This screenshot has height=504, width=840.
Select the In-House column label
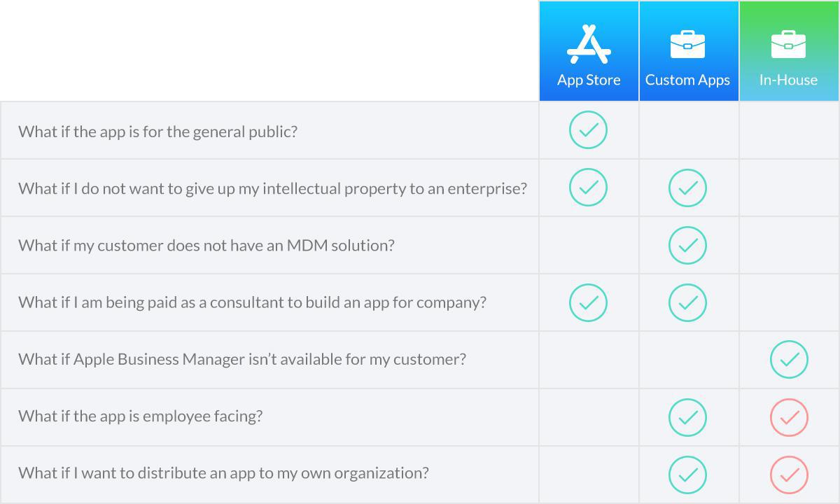pyautogui.click(x=788, y=80)
